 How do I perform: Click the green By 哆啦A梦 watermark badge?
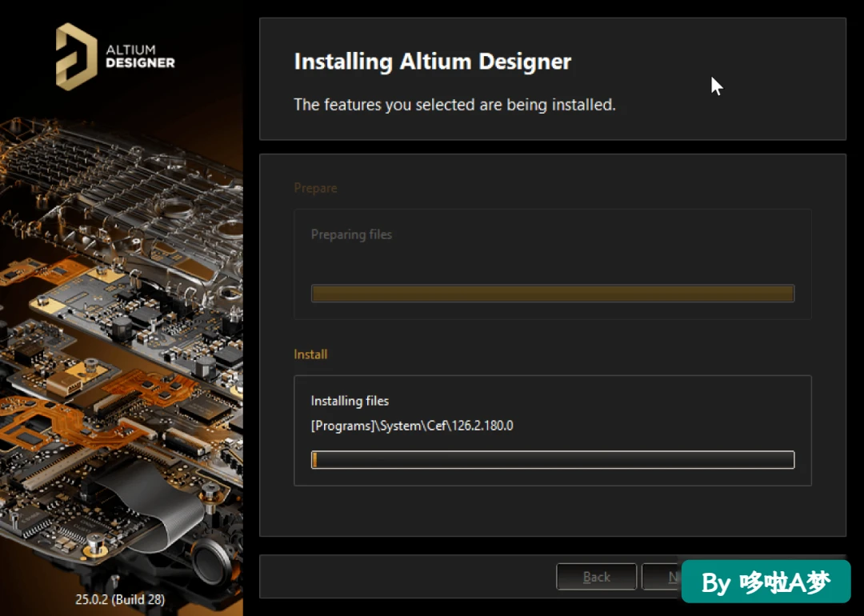[766, 582]
